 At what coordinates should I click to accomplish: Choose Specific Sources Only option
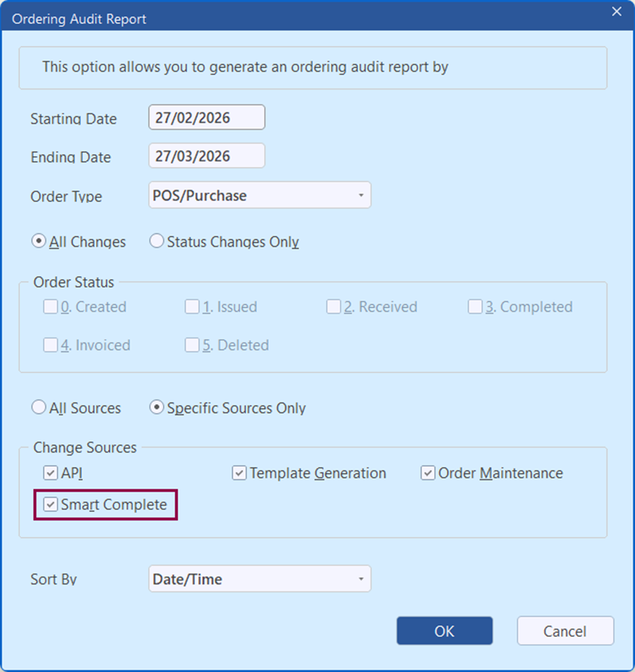pyautogui.click(x=157, y=408)
